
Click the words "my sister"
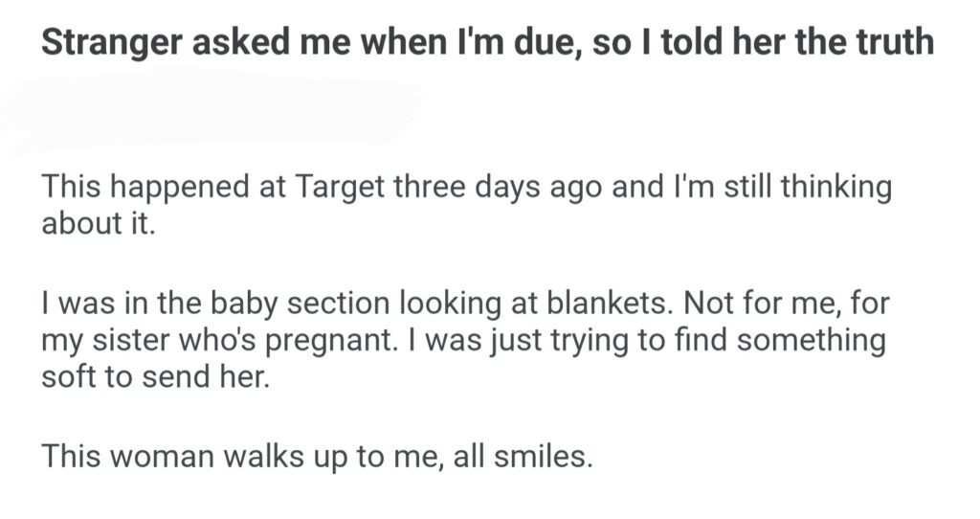100,340
